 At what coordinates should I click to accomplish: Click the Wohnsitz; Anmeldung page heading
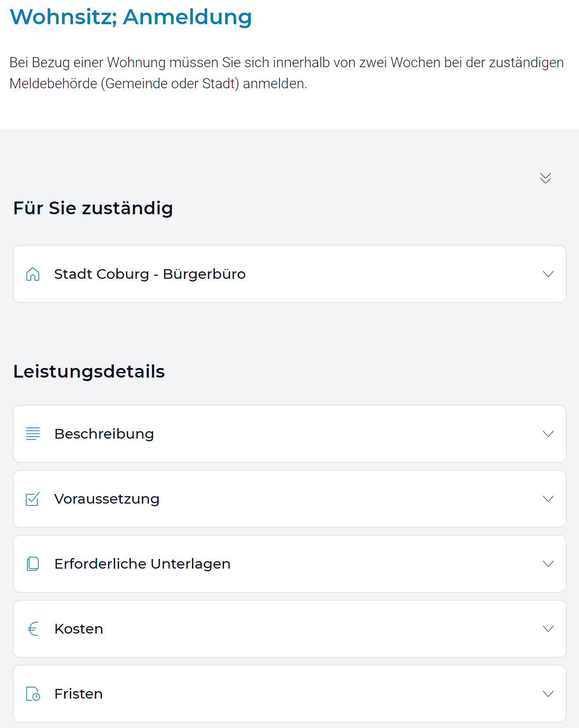coord(131,17)
